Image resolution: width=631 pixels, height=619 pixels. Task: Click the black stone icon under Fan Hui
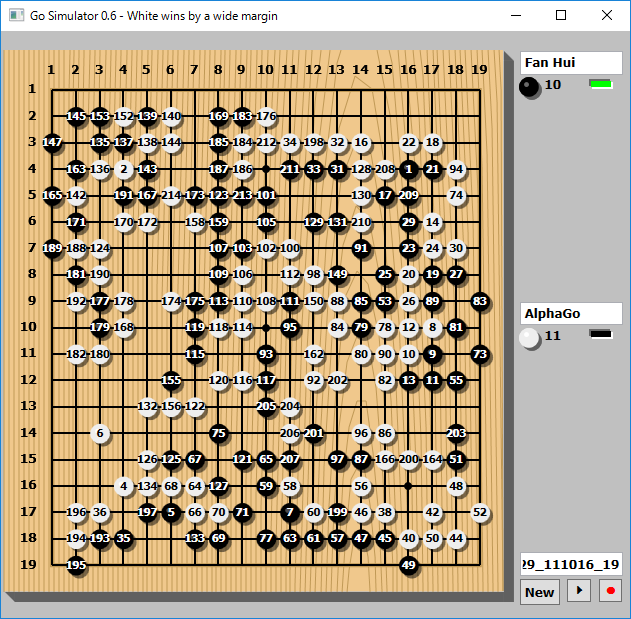click(x=529, y=87)
